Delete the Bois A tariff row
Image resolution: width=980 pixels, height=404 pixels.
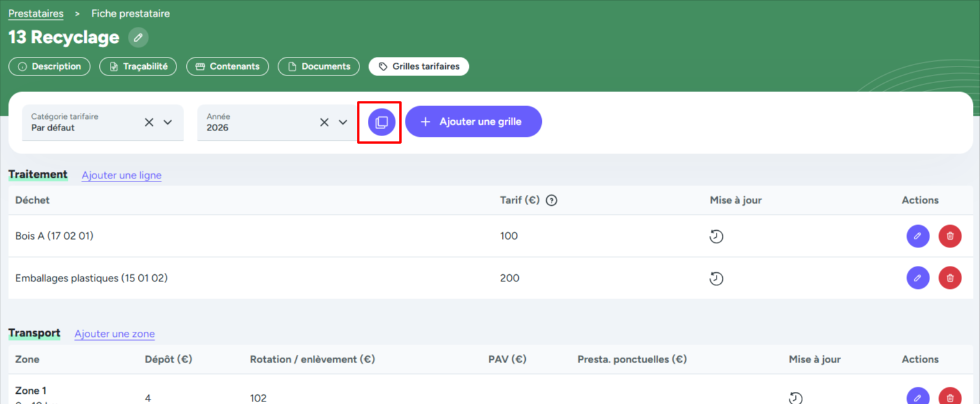[x=949, y=236]
